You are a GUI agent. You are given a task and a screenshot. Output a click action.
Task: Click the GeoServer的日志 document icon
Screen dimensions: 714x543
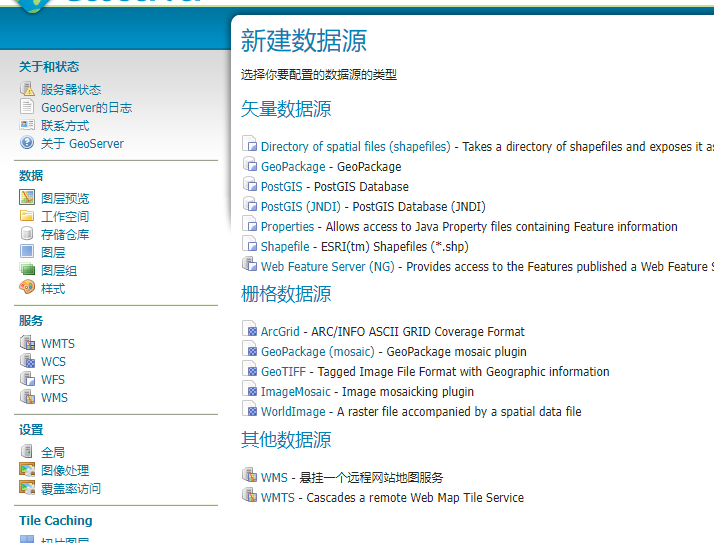27,107
